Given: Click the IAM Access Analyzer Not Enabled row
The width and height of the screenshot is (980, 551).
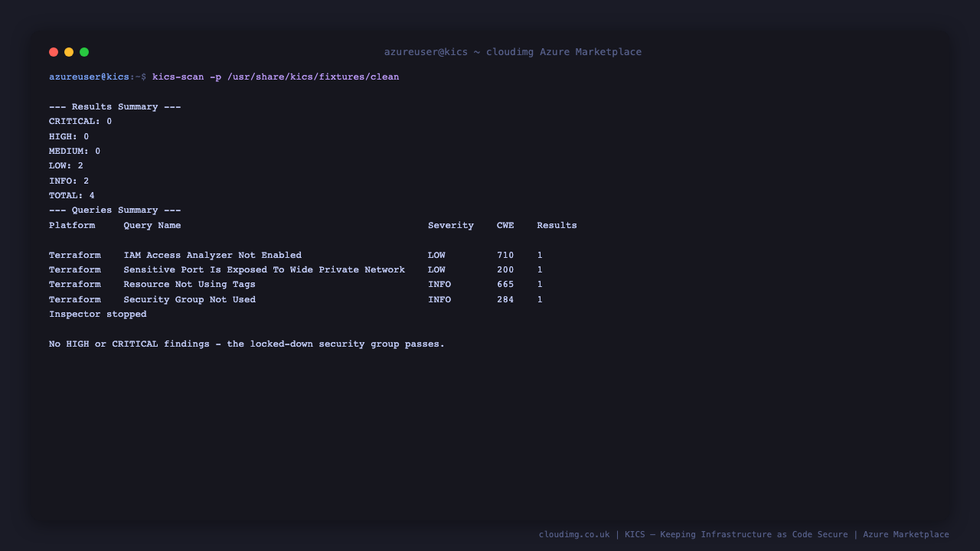Looking at the screenshot, I should pyautogui.click(x=296, y=256).
